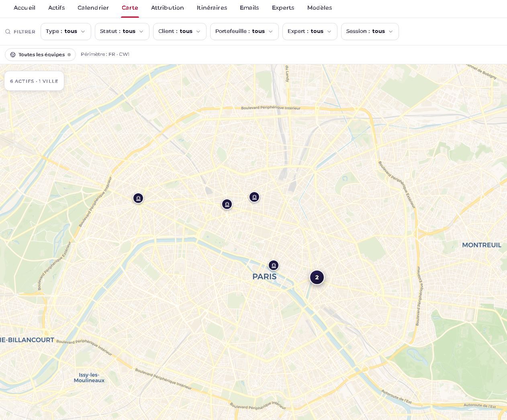Go to the Attribution tab
507x420 pixels.
coord(168,8)
